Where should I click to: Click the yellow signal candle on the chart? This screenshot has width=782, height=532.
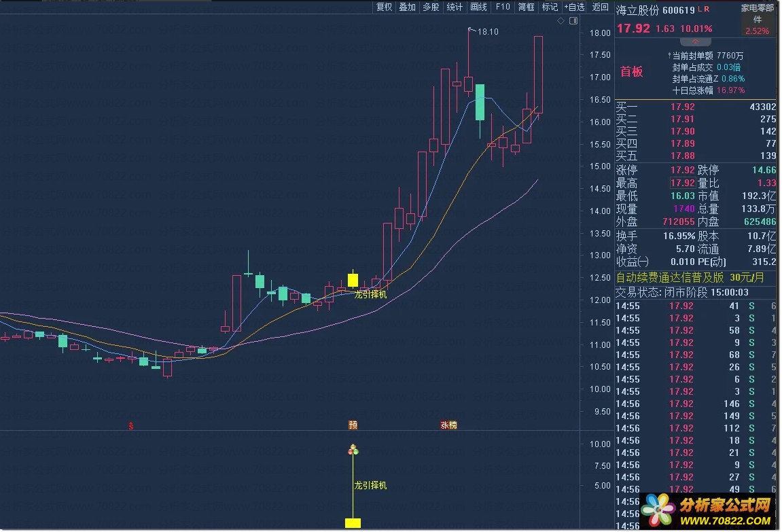tap(353, 280)
